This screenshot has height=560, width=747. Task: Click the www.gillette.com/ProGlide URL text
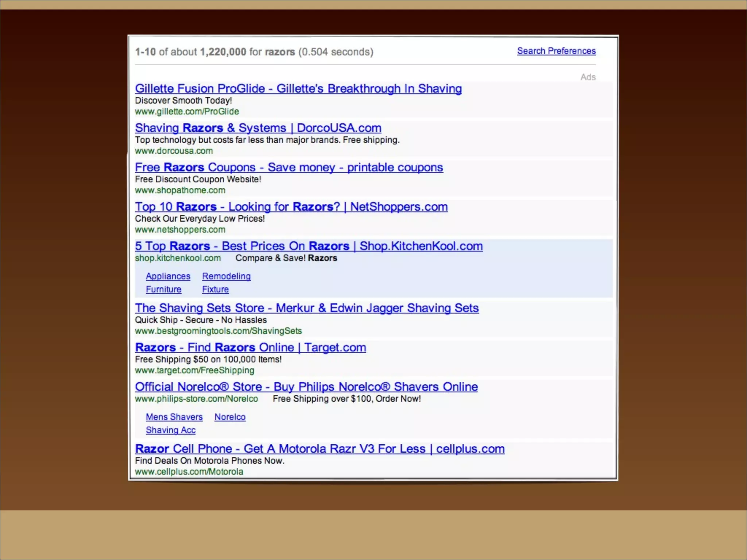pos(187,112)
